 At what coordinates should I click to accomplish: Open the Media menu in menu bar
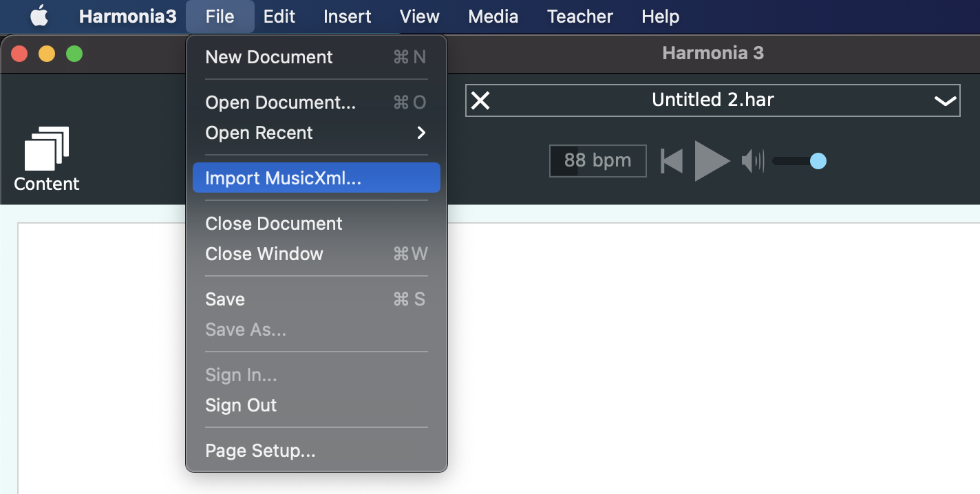[493, 17]
